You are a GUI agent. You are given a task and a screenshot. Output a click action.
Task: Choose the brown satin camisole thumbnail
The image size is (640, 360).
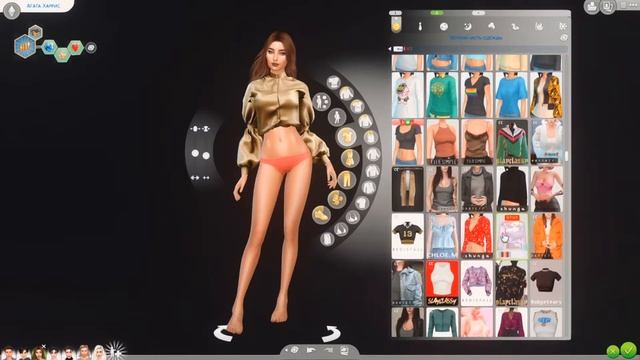click(477, 142)
